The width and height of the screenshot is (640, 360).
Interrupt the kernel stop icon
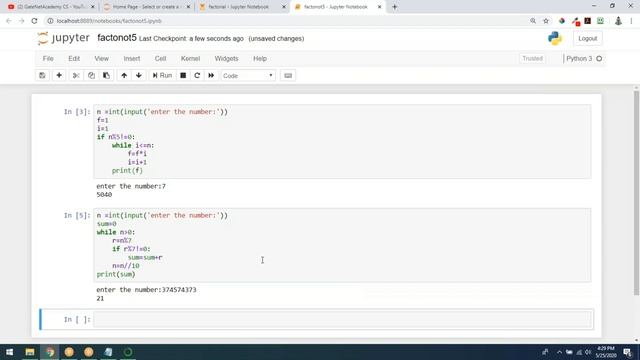pyautogui.click(x=183, y=76)
